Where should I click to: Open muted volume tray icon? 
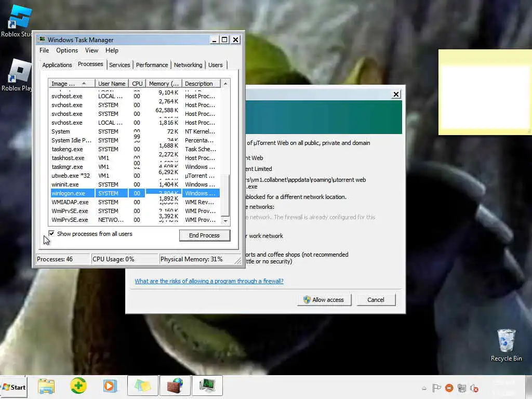tap(474, 388)
